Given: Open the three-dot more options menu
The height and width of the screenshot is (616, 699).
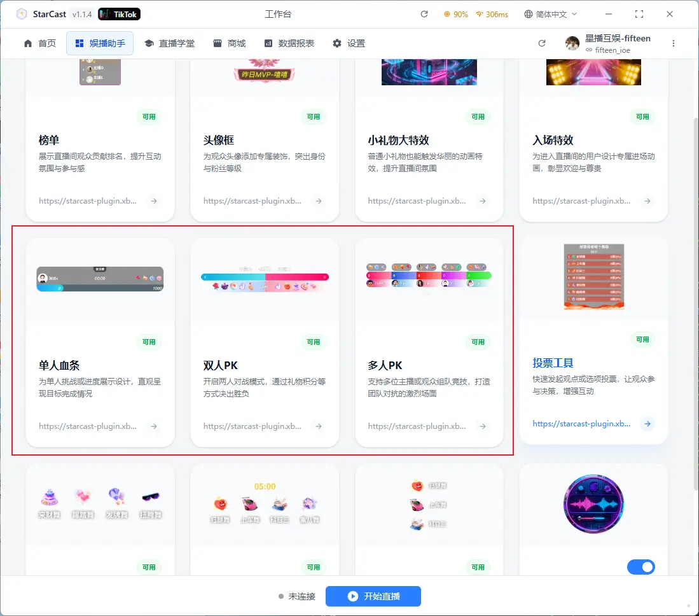Looking at the screenshot, I should tap(674, 43).
